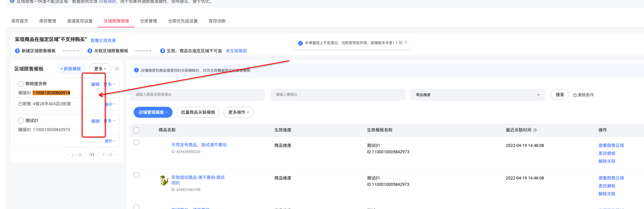Click the 下一页 pagination button
This screenshot has height=209, width=644.
pos(109,155)
